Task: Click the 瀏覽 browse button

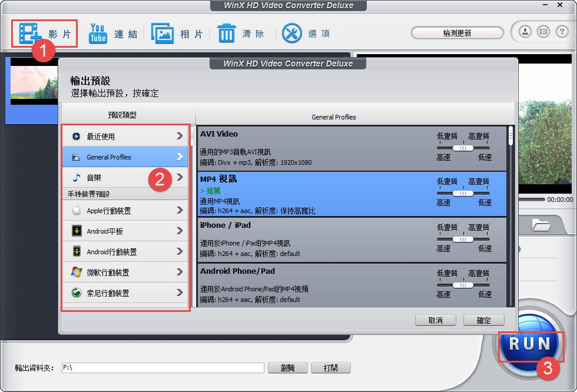Action: pos(287,368)
